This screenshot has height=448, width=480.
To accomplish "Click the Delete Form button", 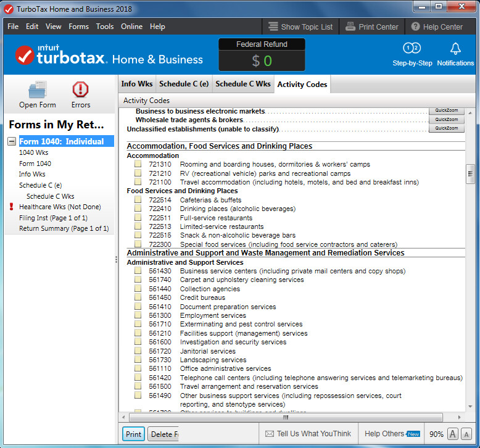I will [x=163, y=434].
